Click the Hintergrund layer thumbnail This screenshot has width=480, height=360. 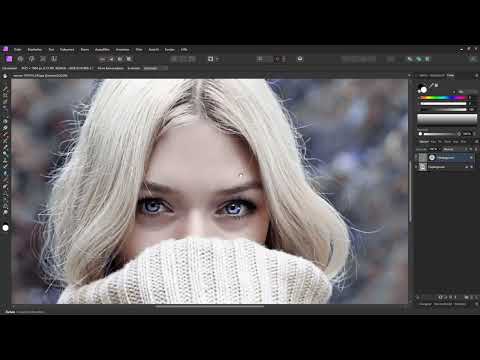423,167
